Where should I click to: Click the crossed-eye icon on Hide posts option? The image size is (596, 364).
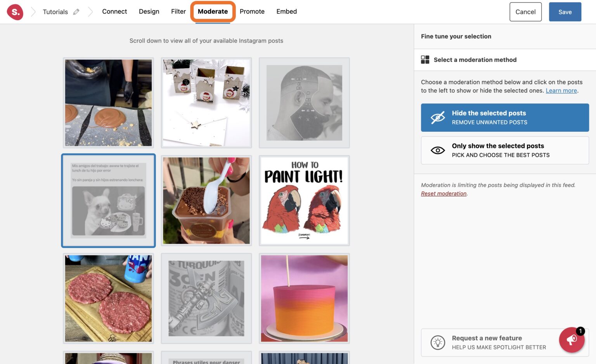coord(438,117)
